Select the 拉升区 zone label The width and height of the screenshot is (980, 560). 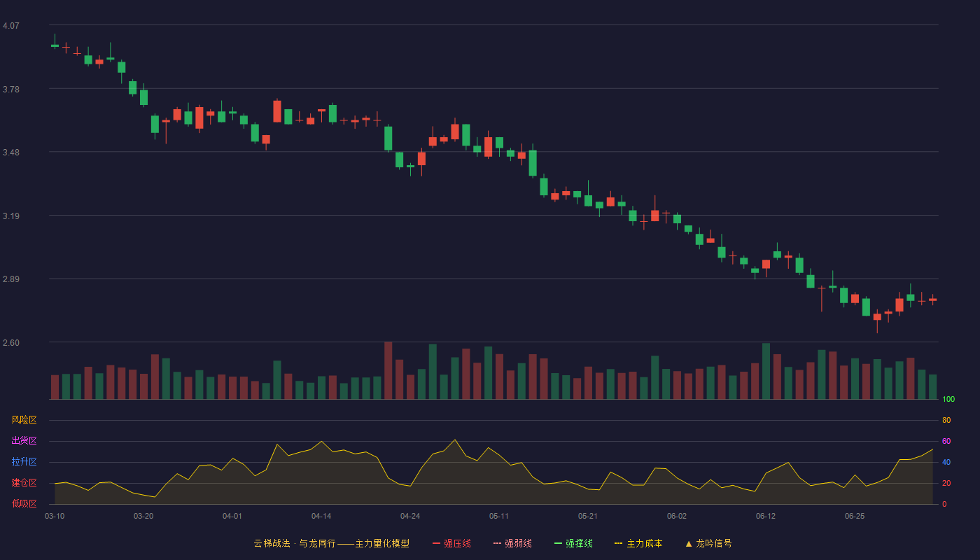(x=24, y=462)
